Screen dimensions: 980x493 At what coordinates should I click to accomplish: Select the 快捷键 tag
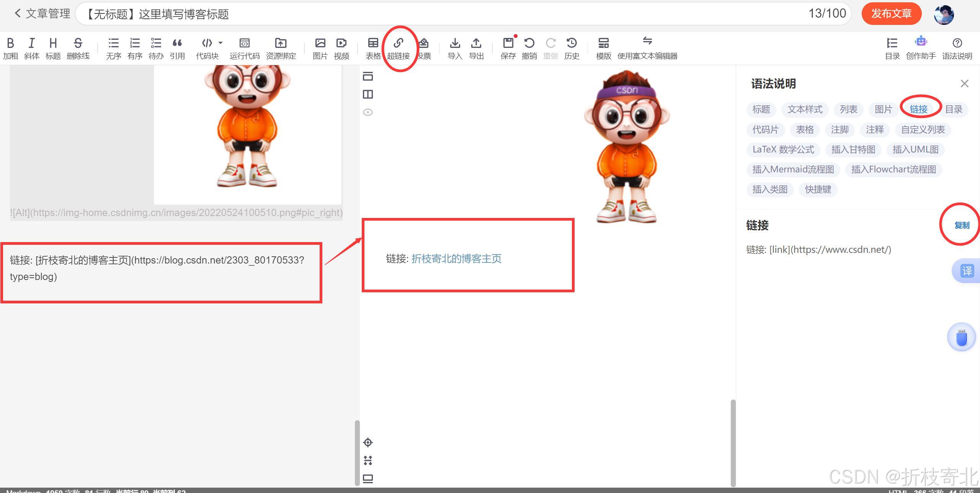(818, 189)
